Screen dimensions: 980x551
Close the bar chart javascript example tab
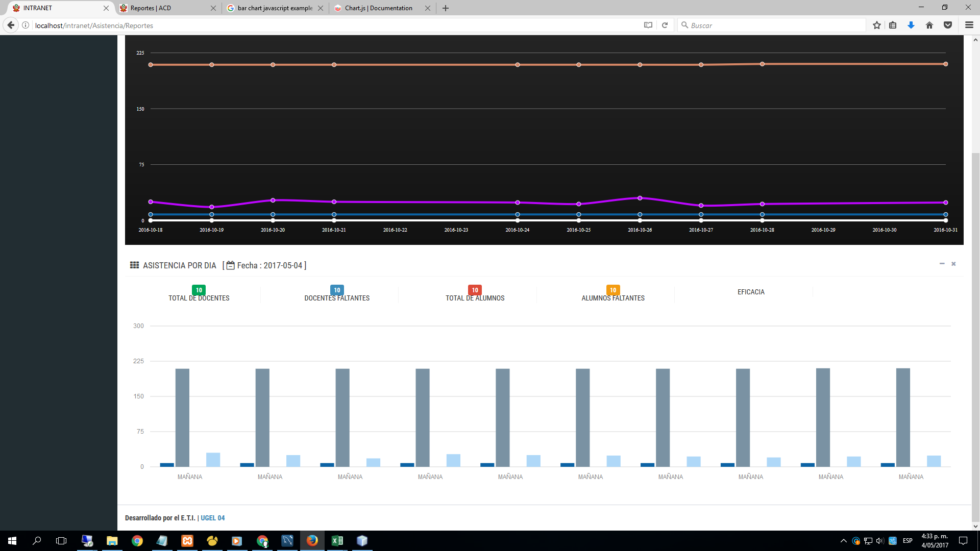click(x=321, y=8)
